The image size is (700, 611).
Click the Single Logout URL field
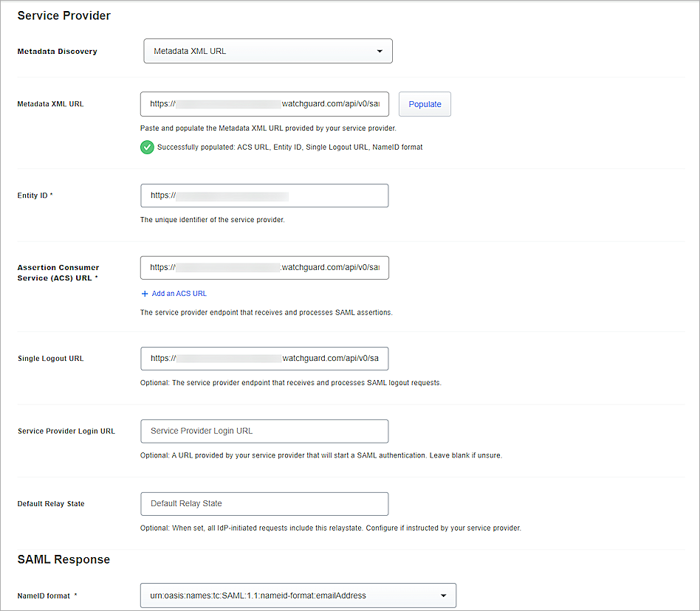(x=264, y=358)
